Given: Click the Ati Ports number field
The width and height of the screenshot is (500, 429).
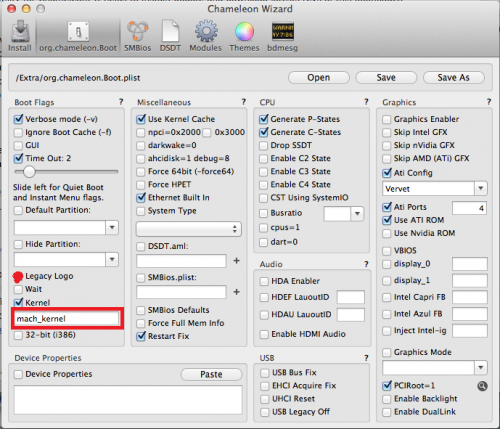Looking at the screenshot, I should (469, 208).
